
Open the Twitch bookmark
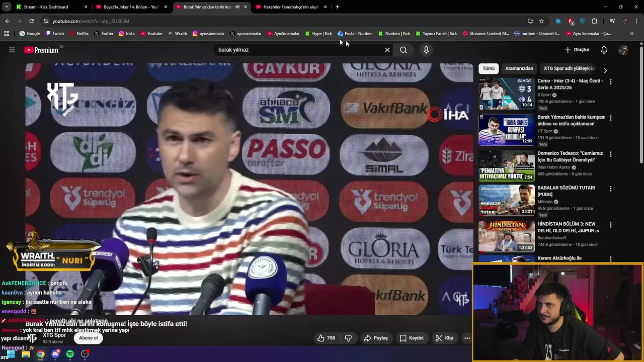[54, 34]
